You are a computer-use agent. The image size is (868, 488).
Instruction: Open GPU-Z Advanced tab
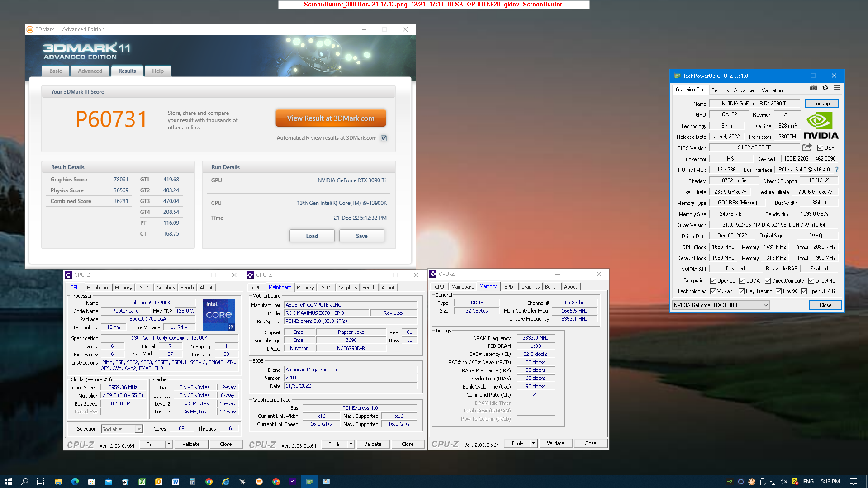[745, 90]
